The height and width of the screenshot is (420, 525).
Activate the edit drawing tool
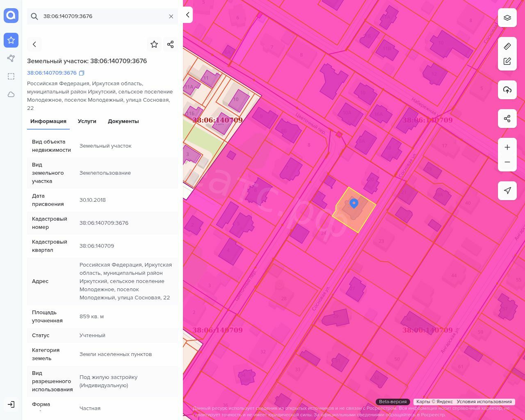(507, 62)
